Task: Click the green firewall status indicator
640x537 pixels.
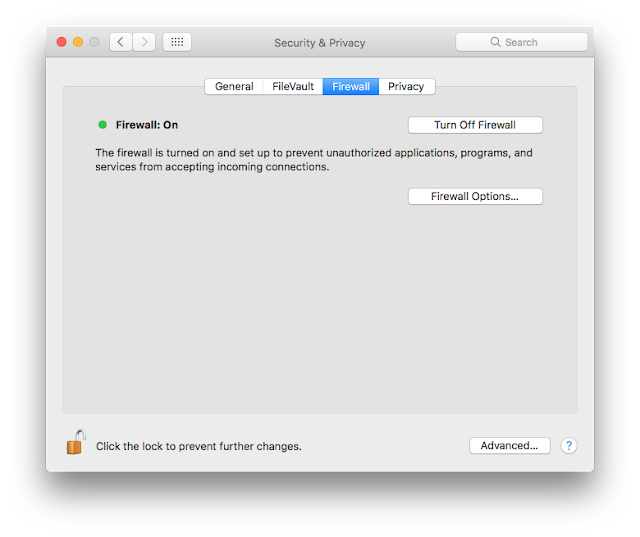Action: click(x=102, y=125)
